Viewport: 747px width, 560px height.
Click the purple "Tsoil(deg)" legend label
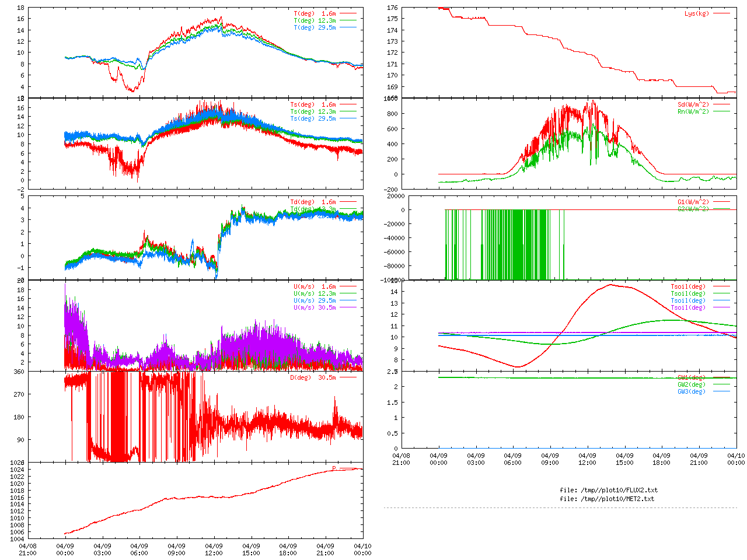coord(688,308)
